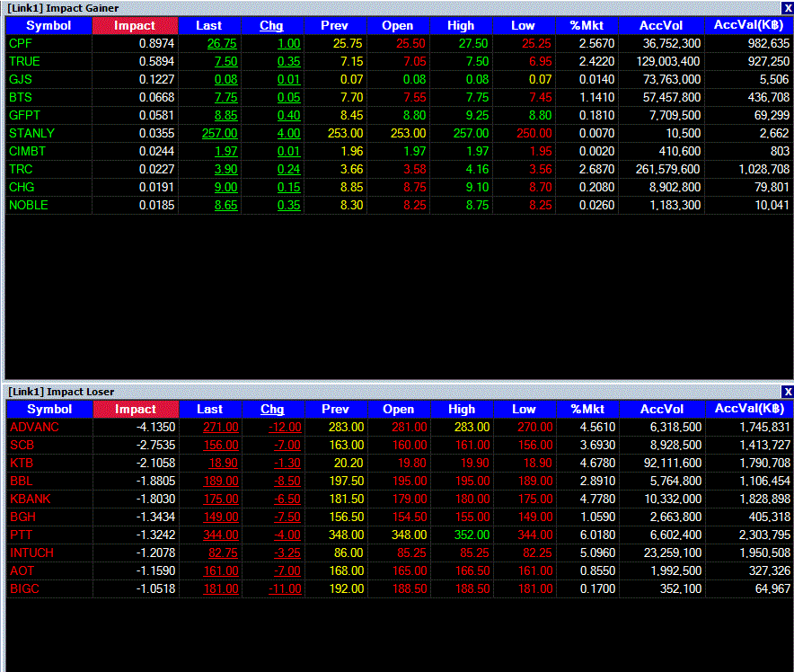Click Low header in Impact Loser table

(x=525, y=409)
